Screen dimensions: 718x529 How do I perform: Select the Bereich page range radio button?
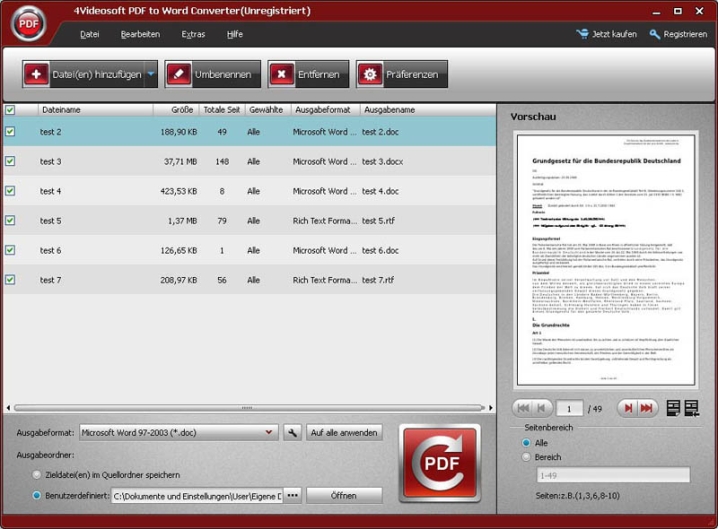click(x=527, y=457)
